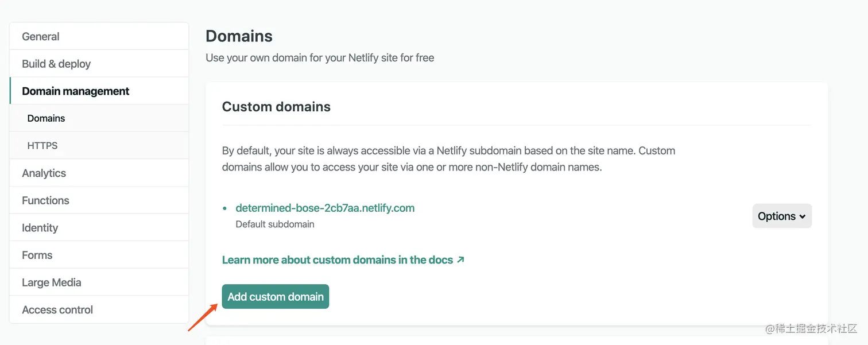Click the Custom domains section heading

(x=276, y=106)
